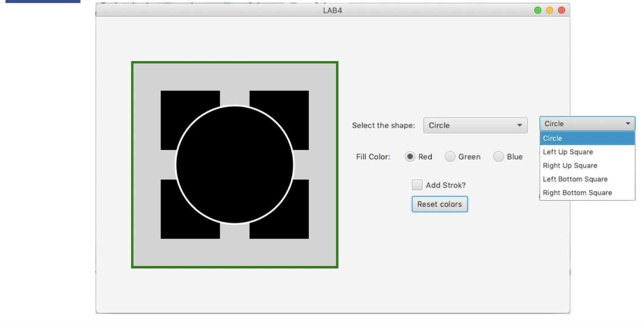
Task: Click the black circle in the canvas
Action: click(234, 165)
